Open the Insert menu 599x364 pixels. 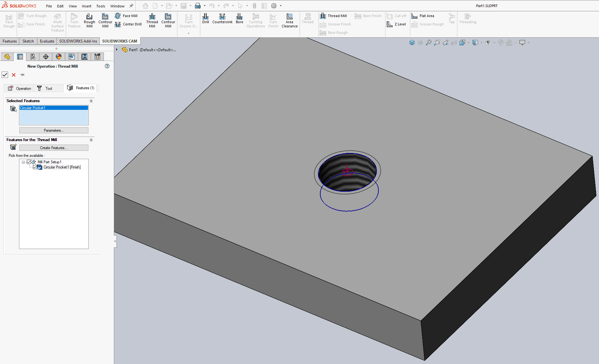(86, 6)
